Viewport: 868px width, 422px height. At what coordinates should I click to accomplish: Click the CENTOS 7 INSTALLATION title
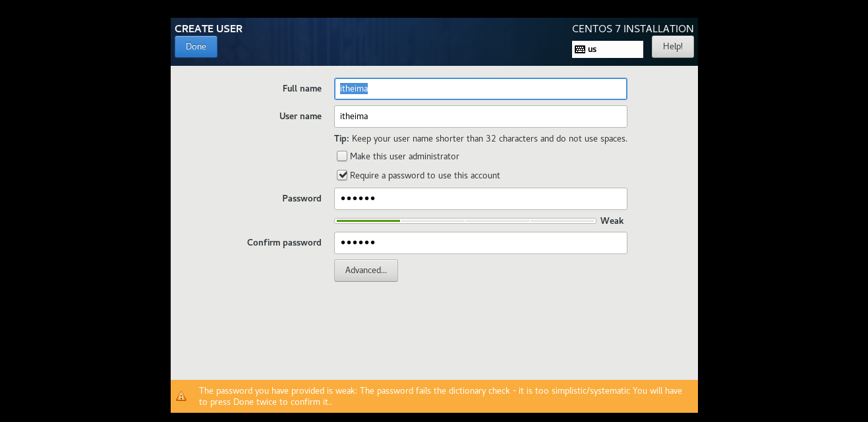click(x=633, y=29)
